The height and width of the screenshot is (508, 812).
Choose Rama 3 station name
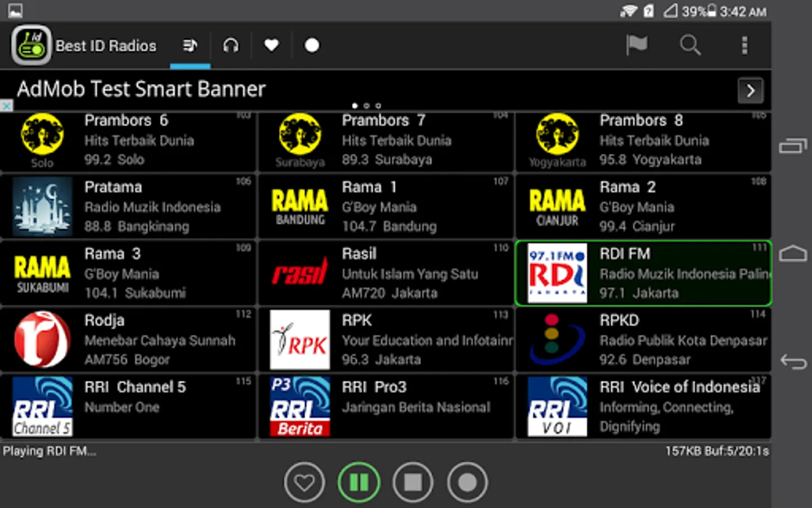113,253
